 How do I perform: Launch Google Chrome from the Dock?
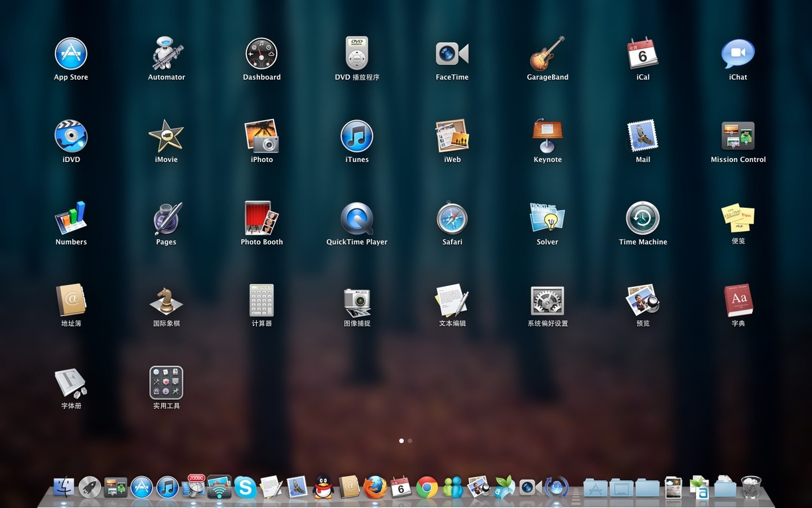coord(427,487)
